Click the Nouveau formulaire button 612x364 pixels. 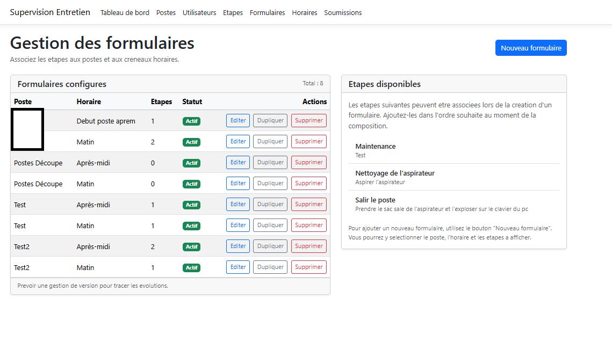[530, 48]
